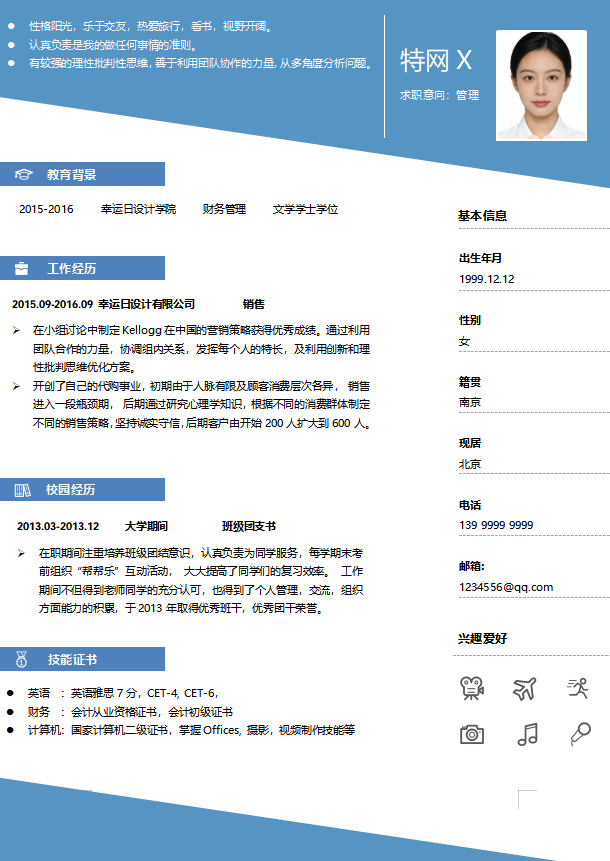Select the 教育背景 section header

point(82,174)
